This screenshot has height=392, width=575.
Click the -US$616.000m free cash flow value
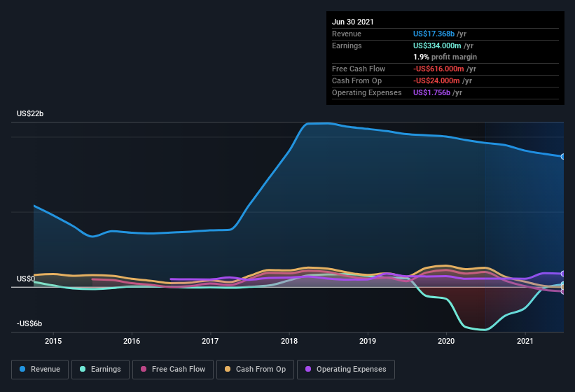tap(438, 69)
